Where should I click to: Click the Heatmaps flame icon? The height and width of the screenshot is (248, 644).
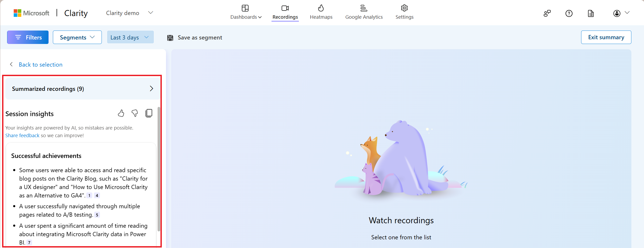321,8
